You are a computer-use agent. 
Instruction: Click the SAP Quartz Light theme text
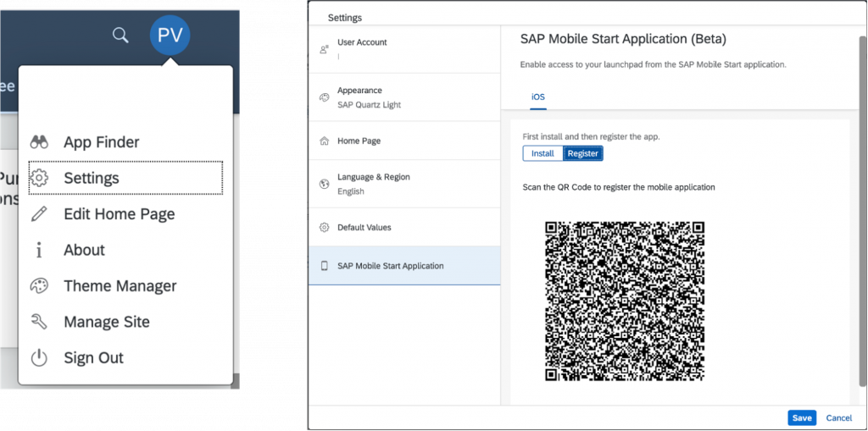pyautogui.click(x=370, y=104)
